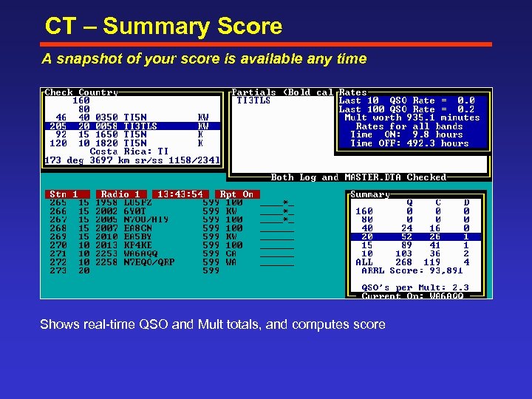Click the 'ARRL Score: 93,891' line

[x=412, y=270]
